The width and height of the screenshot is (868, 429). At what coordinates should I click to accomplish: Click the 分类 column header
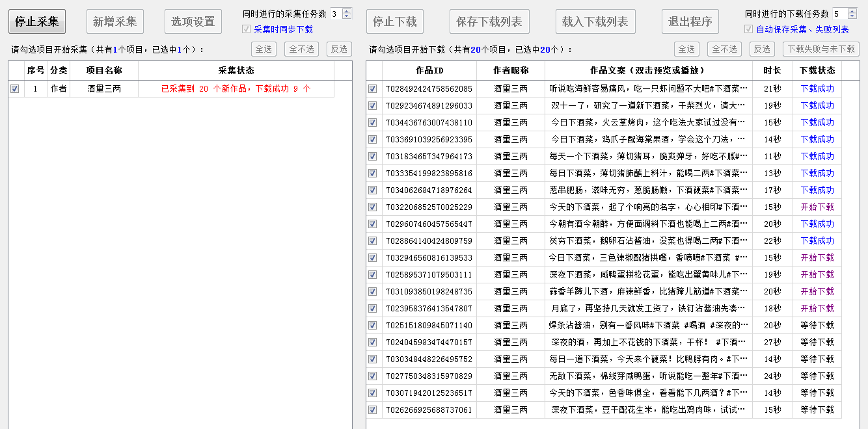coord(59,70)
